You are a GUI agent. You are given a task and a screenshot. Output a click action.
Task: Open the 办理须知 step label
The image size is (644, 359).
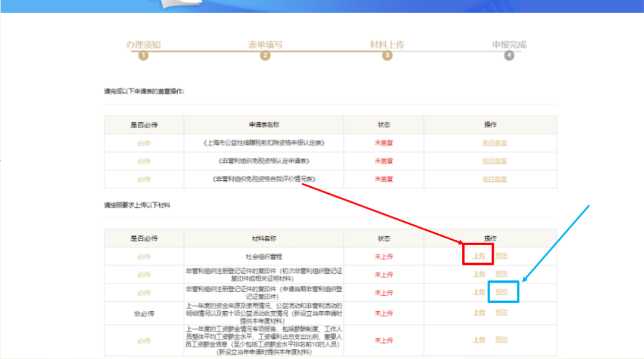[x=143, y=45]
